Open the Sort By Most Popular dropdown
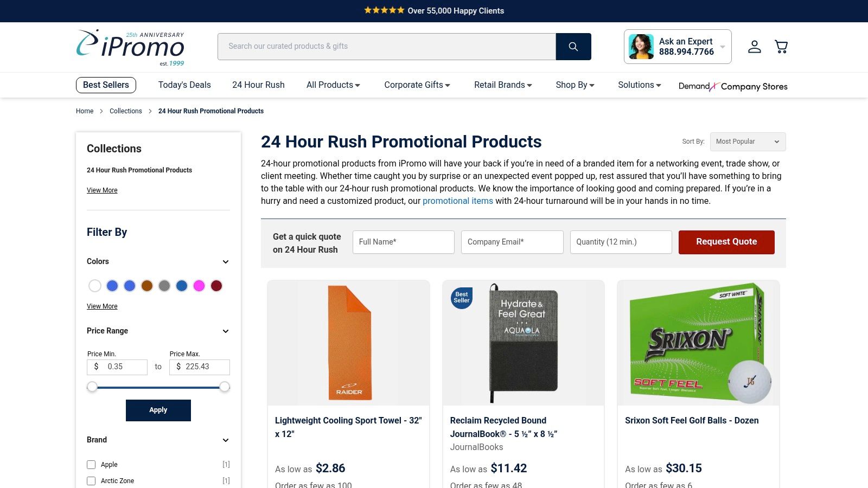The width and height of the screenshot is (868, 488). (748, 142)
